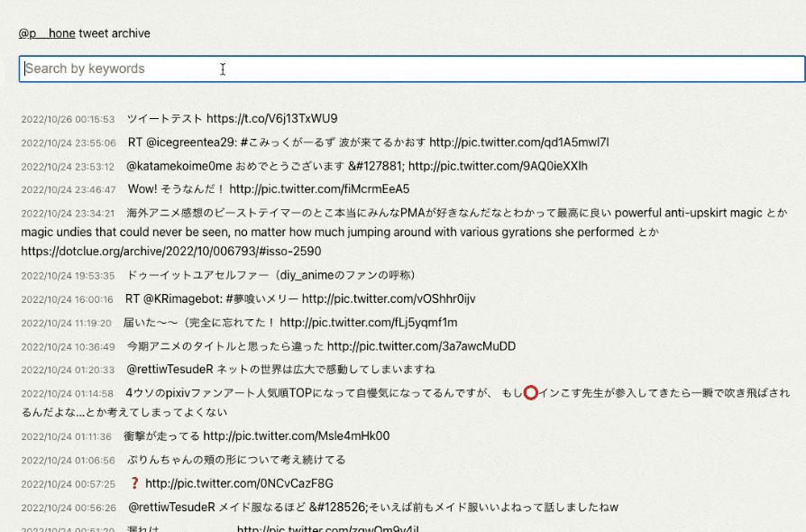Screen dimensions: 806x532
Task: Open the pic.twitter.com/3a7awcMuDD link
Action: tap(421, 346)
